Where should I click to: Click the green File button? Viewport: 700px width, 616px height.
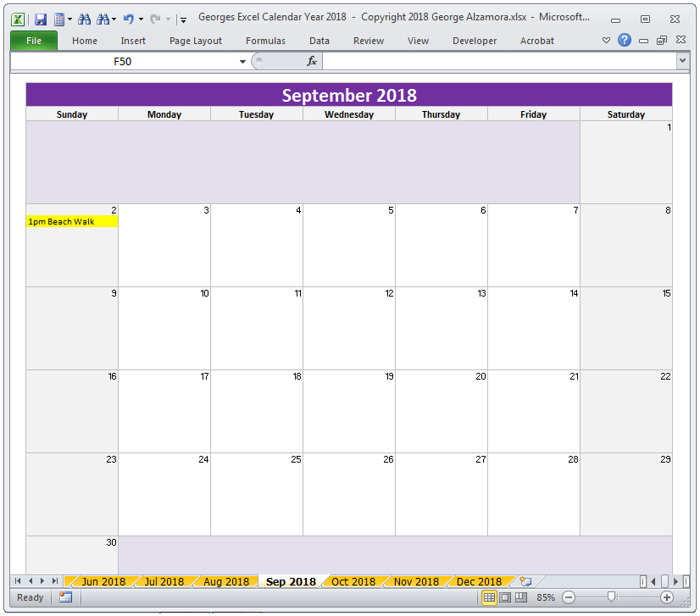34,41
